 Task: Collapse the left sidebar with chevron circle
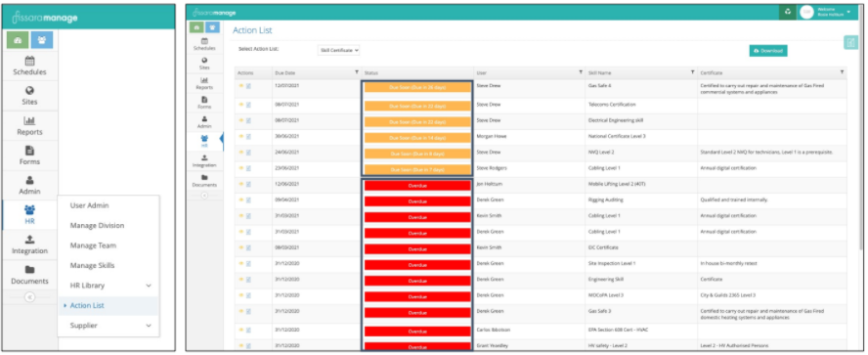29,297
